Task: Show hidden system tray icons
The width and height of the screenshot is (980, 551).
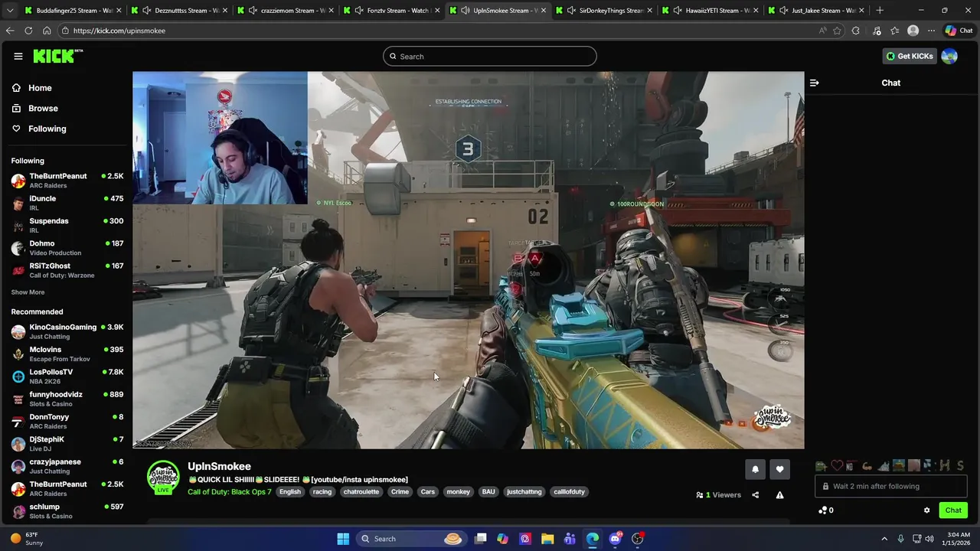Action: point(884,539)
